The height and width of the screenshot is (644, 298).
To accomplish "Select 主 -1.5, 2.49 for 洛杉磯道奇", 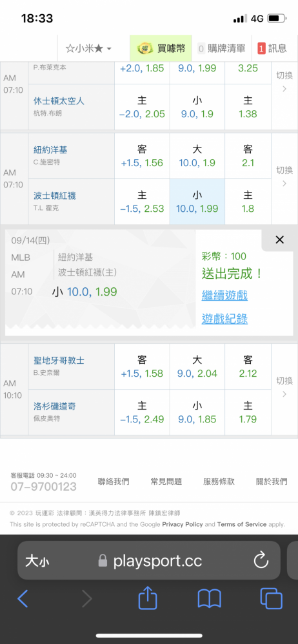I will (142, 412).
